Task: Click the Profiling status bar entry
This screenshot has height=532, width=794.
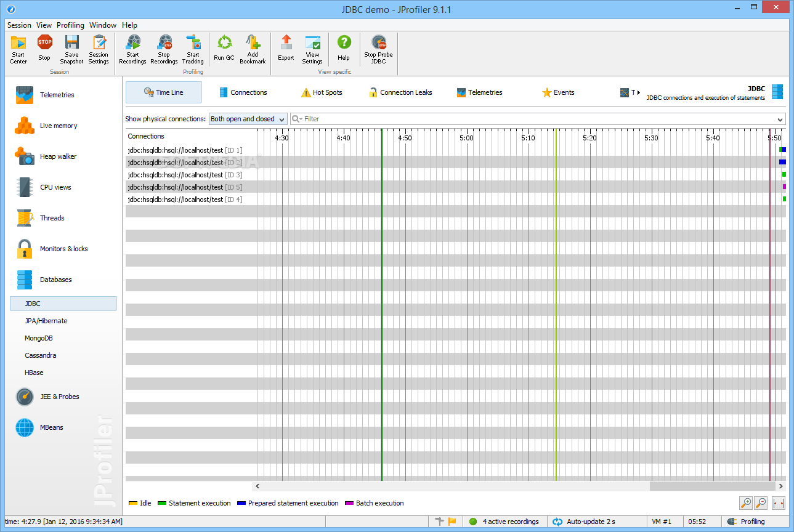Action: click(x=747, y=522)
